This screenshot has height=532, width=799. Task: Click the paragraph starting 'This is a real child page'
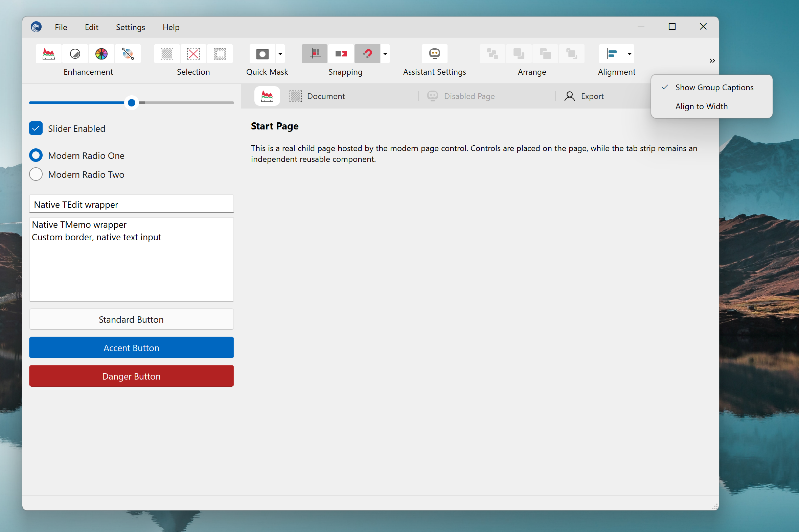coord(474,154)
